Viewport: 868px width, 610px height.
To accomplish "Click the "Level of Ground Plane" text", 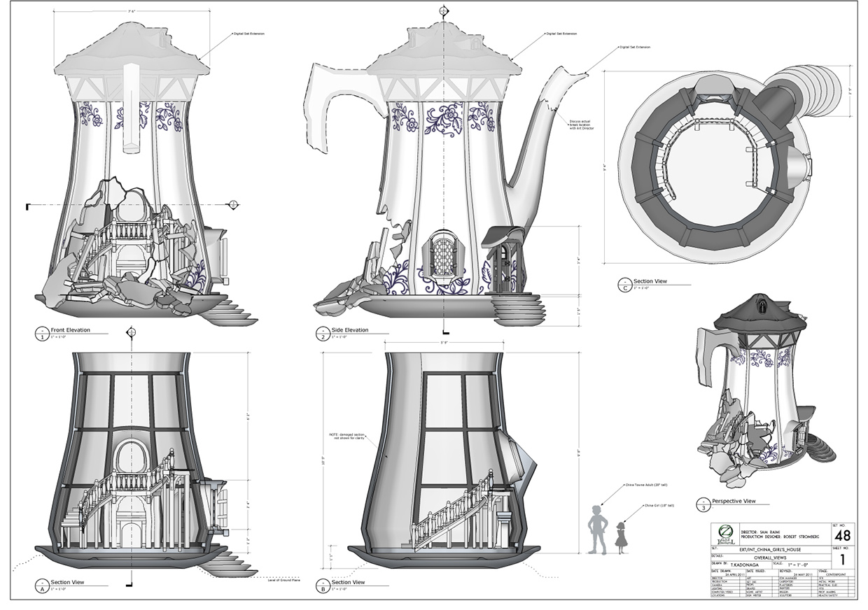I will 283,580.
